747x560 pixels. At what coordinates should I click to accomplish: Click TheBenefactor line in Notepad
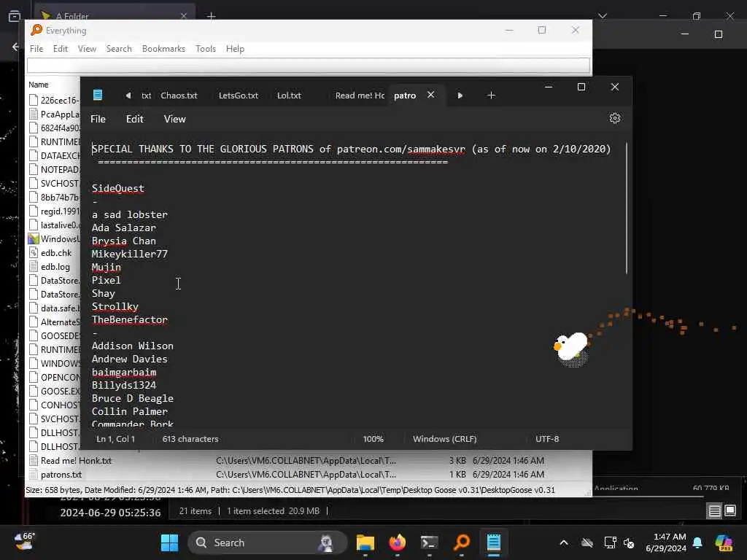point(130,320)
